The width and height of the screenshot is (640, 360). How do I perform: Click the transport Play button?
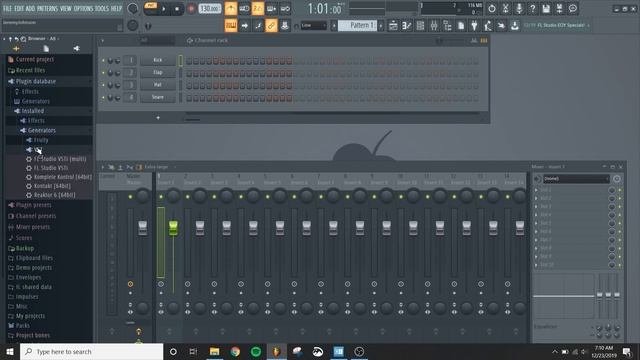pyautogui.click(x=164, y=9)
